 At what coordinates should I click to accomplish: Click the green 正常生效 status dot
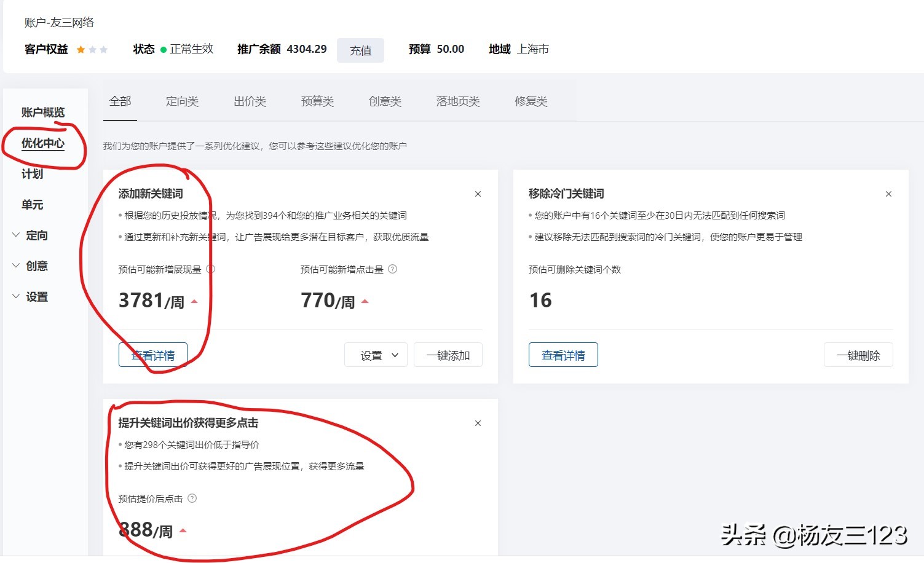[163, 49]
